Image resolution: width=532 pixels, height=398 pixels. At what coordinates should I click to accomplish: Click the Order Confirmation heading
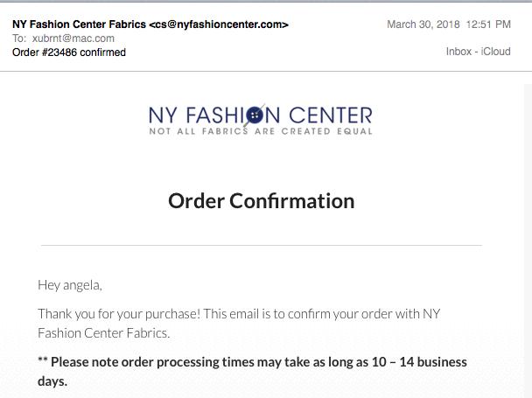262,201
